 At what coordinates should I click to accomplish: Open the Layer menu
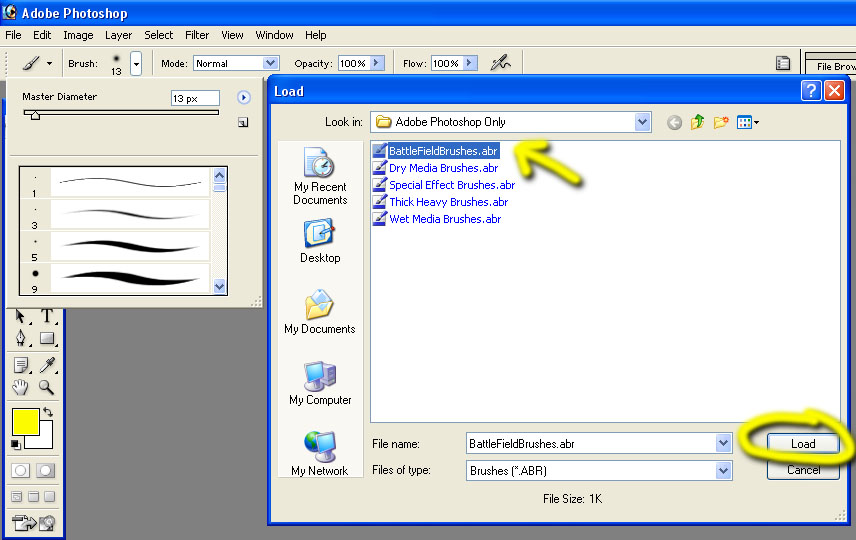118,35
